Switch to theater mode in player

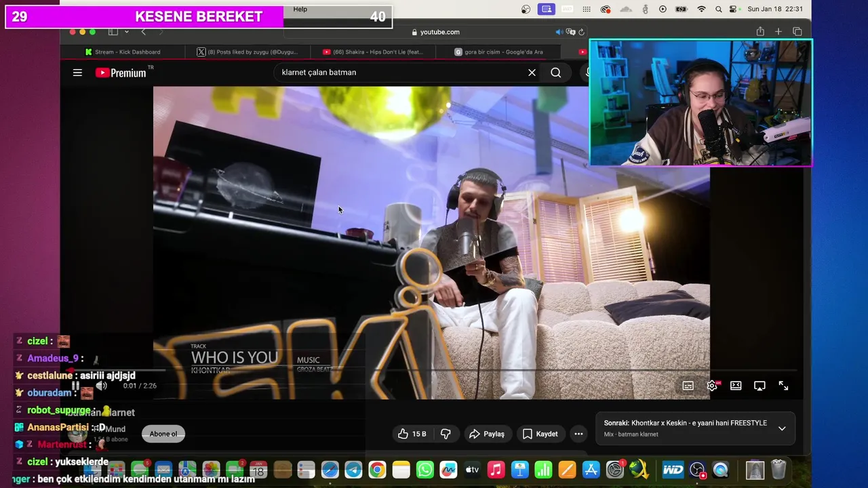pos(736,386)
